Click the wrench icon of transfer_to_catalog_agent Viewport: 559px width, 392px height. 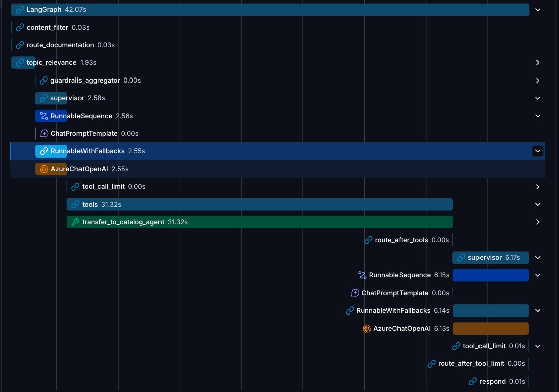click(x=75, y=222)
